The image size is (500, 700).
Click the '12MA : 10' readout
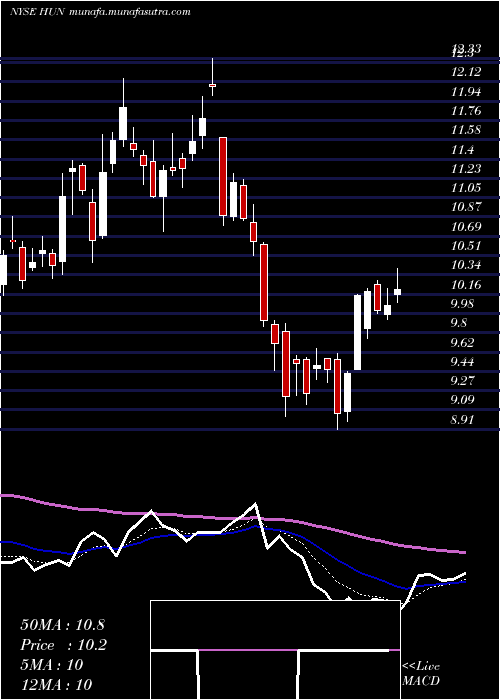pos(56,685)
